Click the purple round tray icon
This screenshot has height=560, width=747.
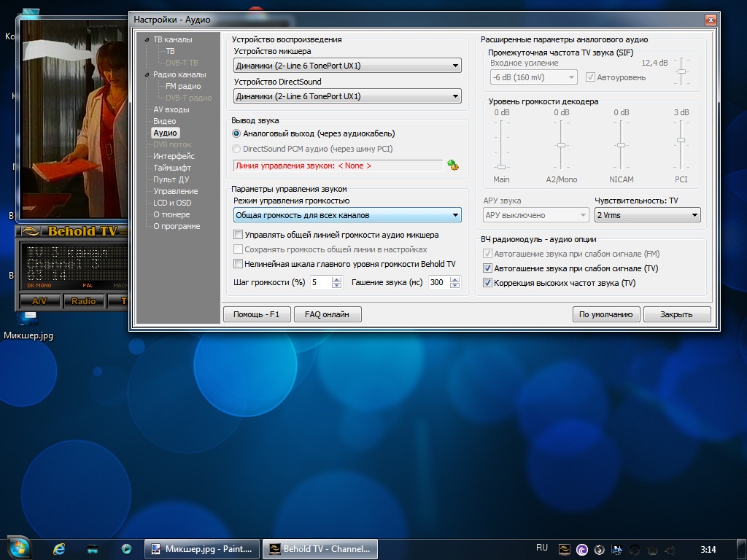[582, 548]
